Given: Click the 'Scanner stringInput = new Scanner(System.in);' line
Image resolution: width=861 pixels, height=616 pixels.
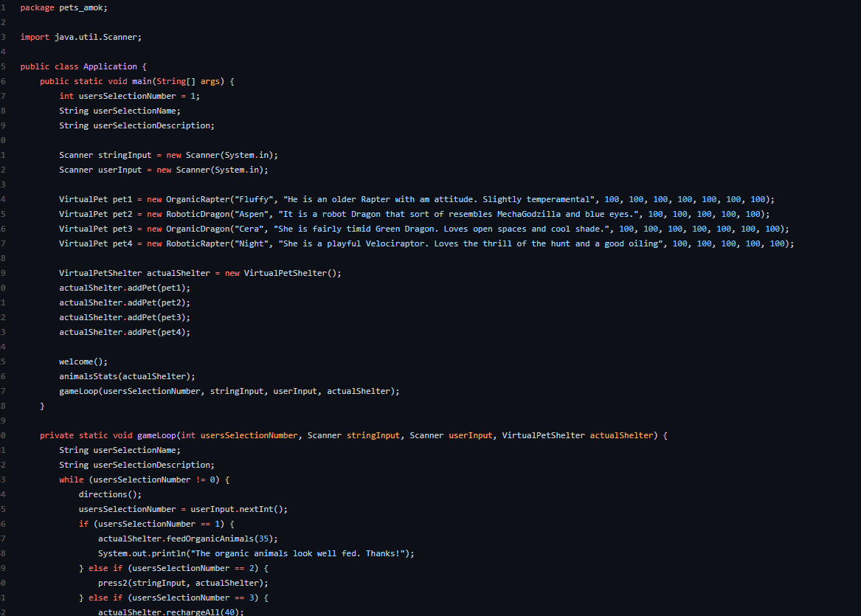Looking at the screenshot, I should click(168, 155).
